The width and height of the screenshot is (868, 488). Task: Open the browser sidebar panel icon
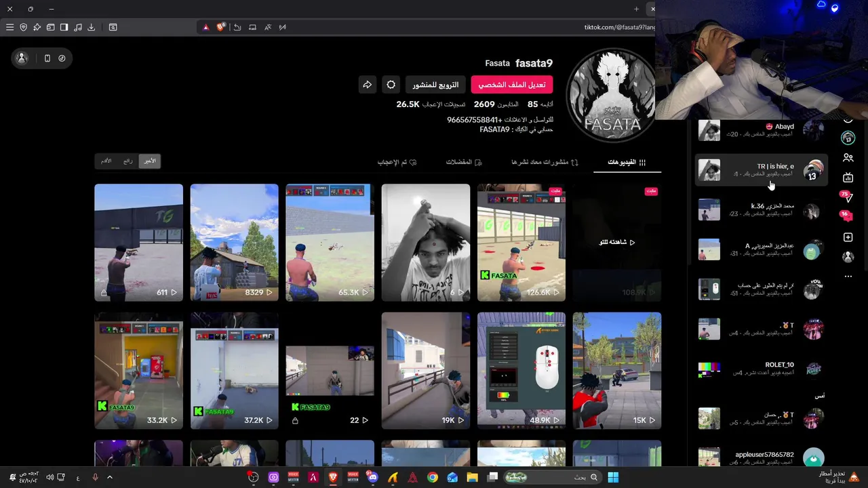(64, 27)
